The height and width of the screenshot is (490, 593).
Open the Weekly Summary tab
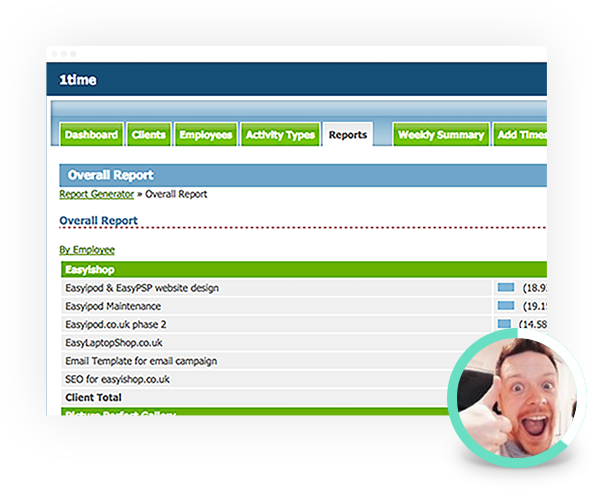441,135
